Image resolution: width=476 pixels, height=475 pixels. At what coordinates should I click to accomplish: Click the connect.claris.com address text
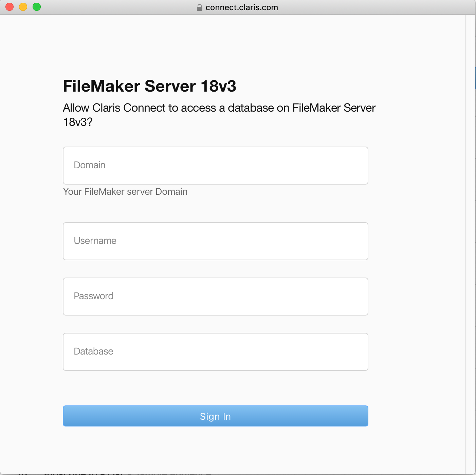point(242,7)
